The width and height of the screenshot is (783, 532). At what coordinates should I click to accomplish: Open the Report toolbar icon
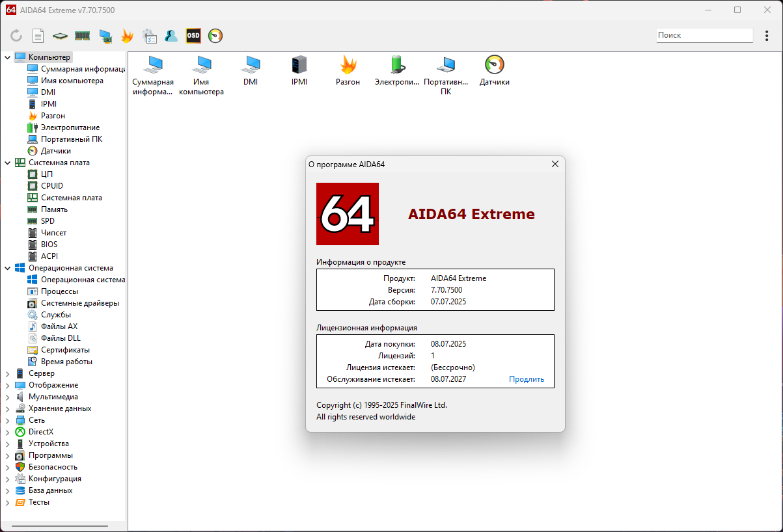pyautogui.click(x=38, y=36)
